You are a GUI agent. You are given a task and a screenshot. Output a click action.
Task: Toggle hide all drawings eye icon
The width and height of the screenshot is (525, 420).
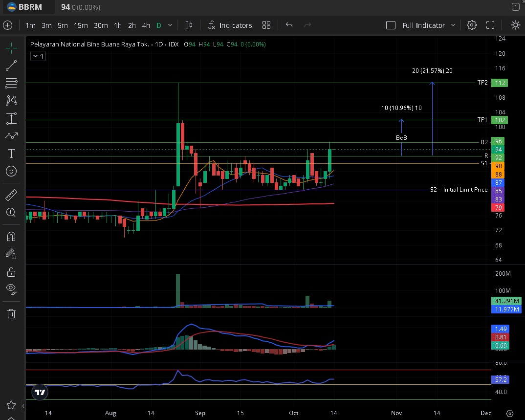[x=11, y=289]
